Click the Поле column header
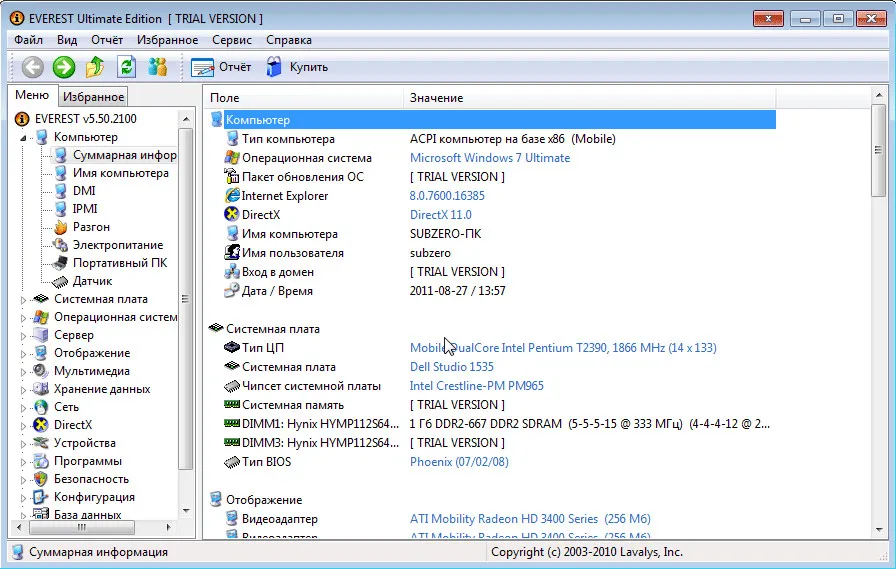896x569 pixels. 303,98
